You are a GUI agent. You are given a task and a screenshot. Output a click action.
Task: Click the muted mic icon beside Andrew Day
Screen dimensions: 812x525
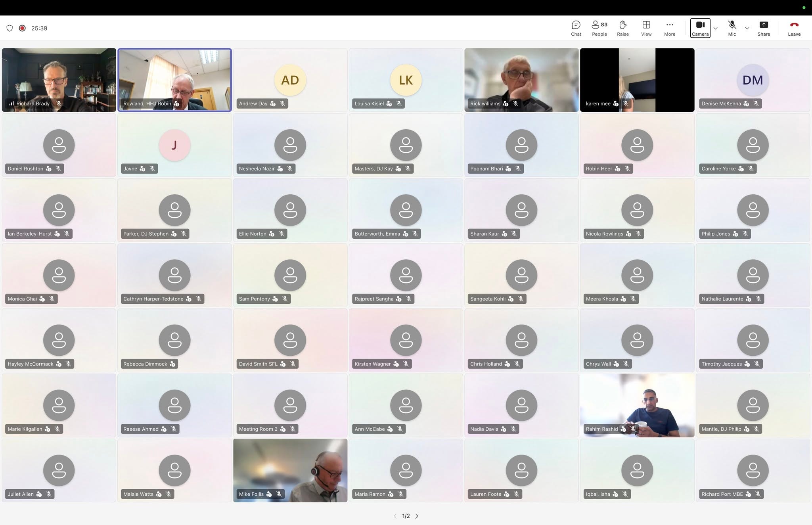pyautogui.click(x=282, y=103)
